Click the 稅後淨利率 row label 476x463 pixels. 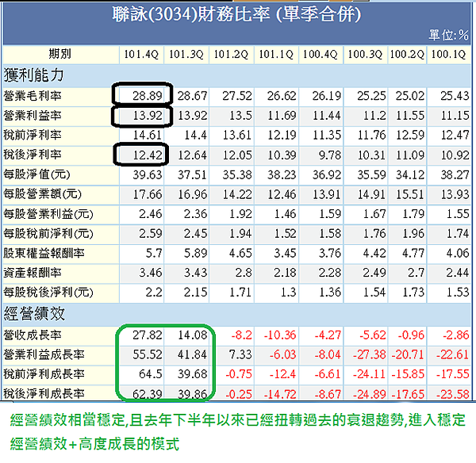[x=33, y=155]
